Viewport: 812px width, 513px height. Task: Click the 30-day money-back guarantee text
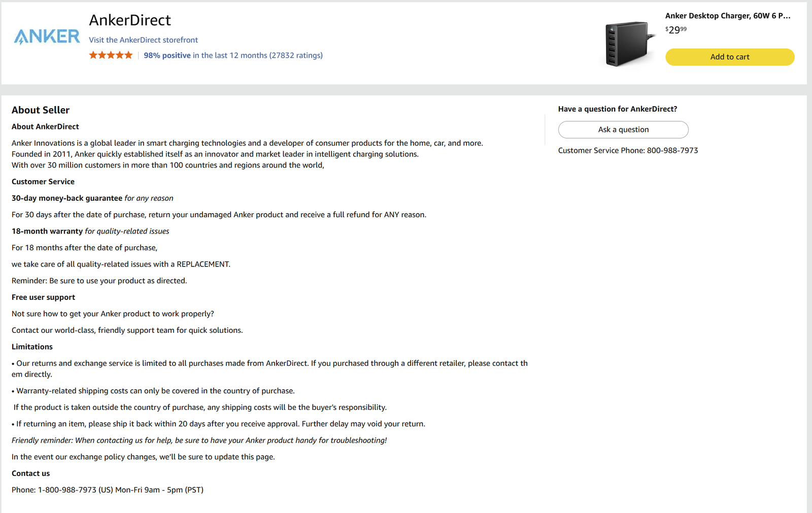(67, 198)
